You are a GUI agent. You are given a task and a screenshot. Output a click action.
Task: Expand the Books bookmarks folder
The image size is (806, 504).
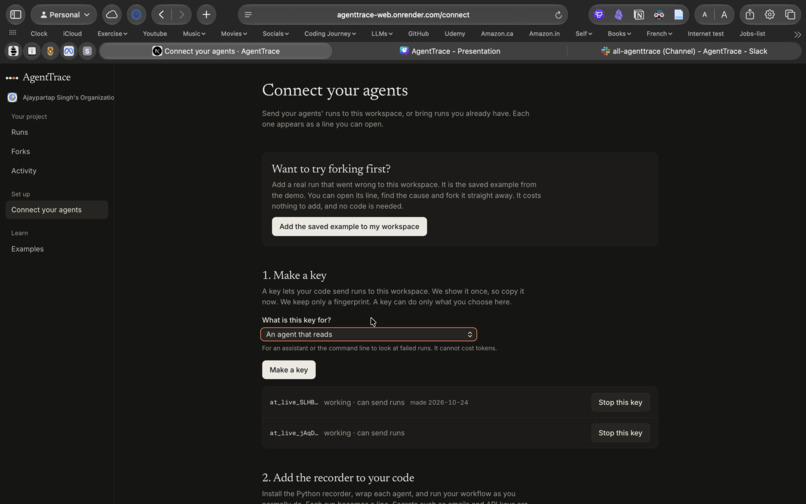619,33
